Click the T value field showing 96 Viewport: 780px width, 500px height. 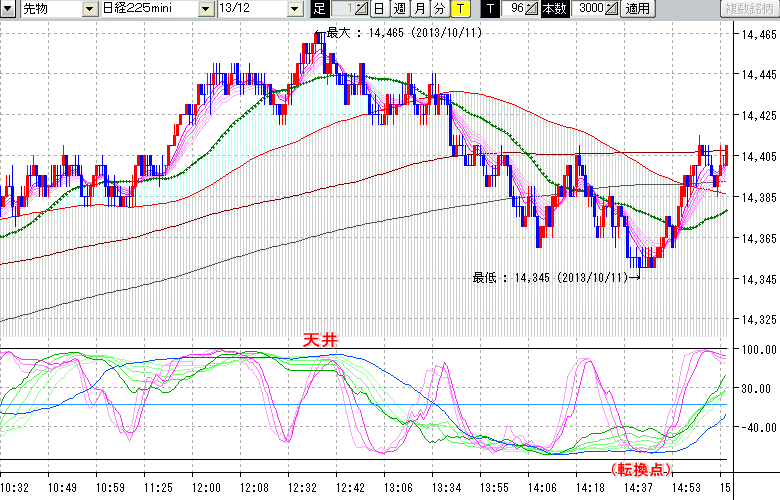[x=515, y=9]
